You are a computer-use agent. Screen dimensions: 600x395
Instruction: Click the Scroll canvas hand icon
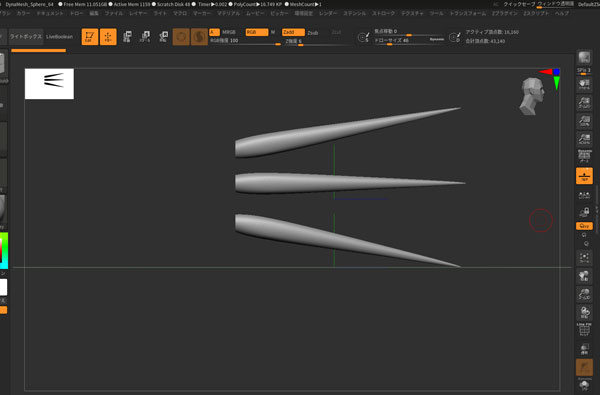pos(584,84)
